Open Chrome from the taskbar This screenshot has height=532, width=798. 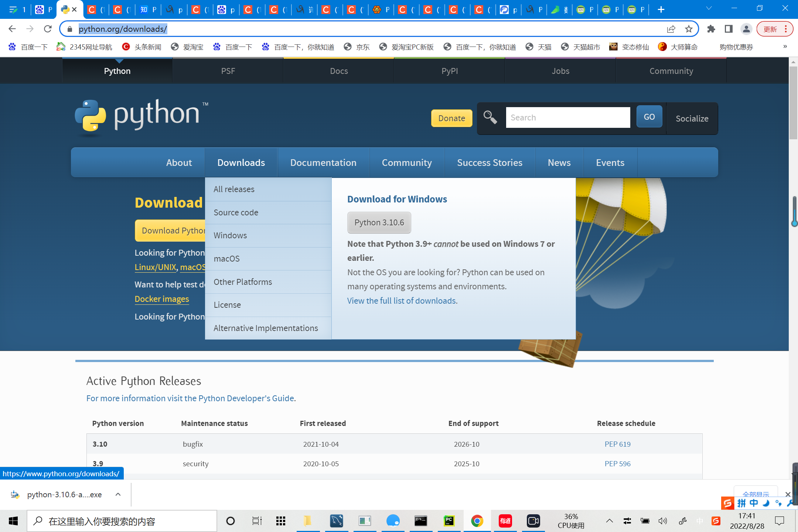477,521
